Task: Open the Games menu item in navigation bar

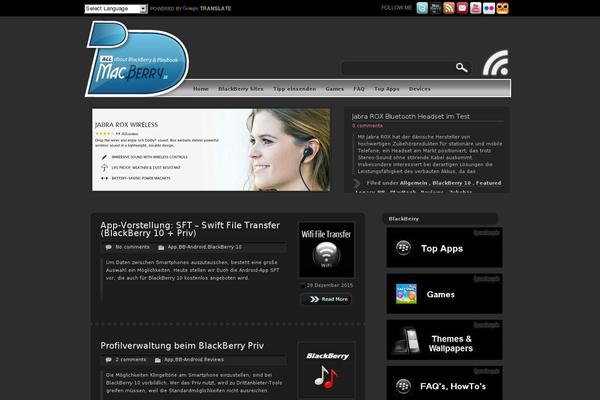Action: pyautogui.click(x=335, y=89)
